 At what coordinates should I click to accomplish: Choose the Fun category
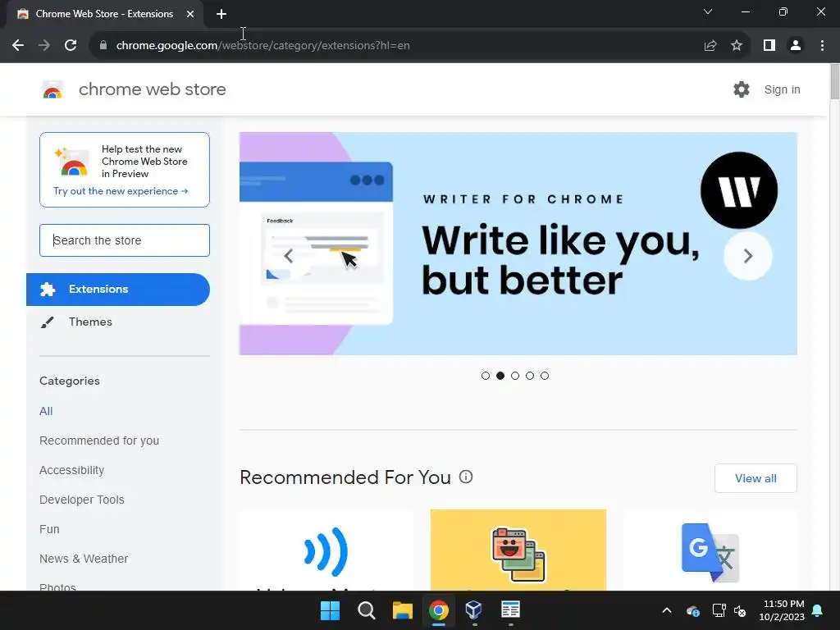point(49,529)
